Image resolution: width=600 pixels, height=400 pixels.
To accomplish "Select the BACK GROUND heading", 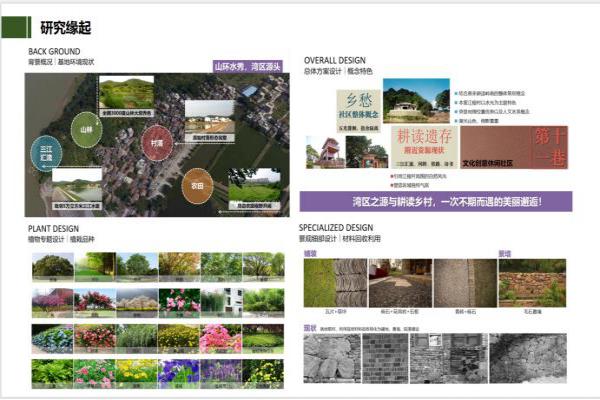I will (54, 52).
